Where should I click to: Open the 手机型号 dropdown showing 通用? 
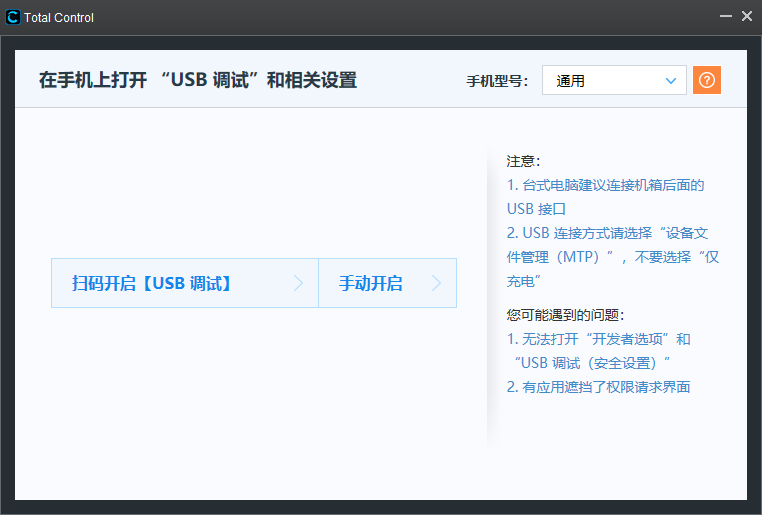click(x=614, y=80)
